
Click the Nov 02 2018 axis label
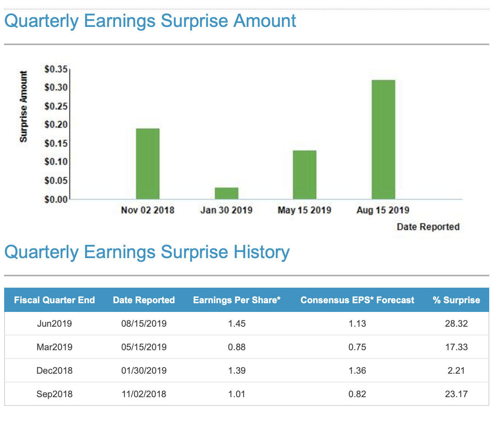pos(148,210)
